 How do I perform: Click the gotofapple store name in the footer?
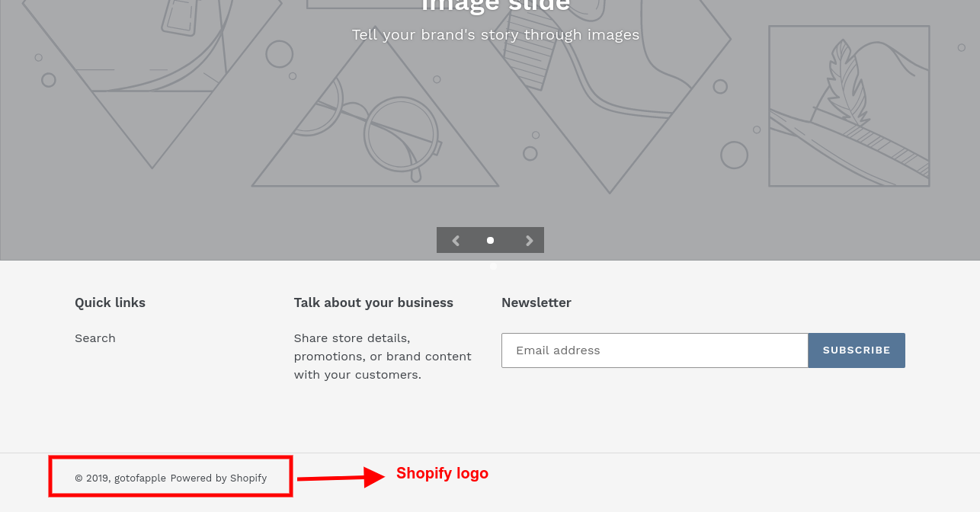(140, 478)
